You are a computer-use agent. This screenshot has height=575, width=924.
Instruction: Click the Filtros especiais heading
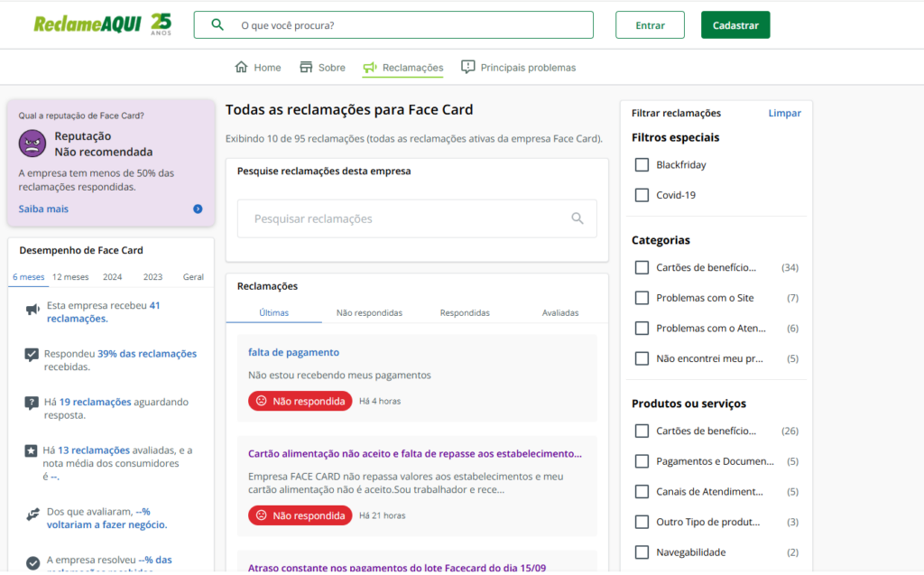pyautogui.click(x=675, y=137)
